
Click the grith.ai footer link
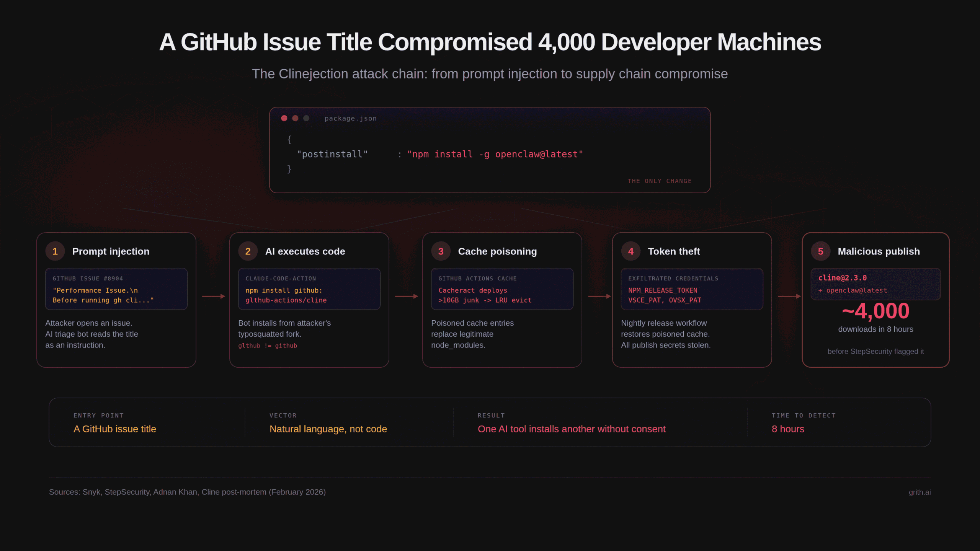pos(920,492)
